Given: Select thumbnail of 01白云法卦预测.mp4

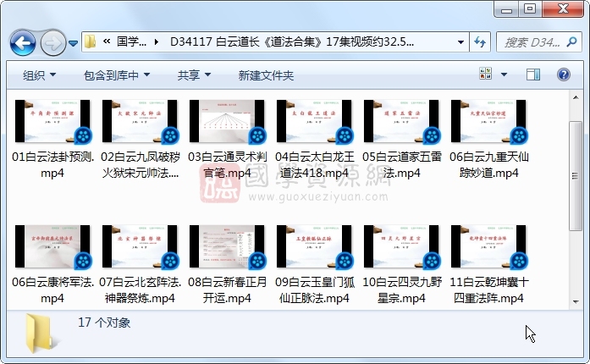Looking at the screenshot, I should pyautogui.click(x=52, y=122).
